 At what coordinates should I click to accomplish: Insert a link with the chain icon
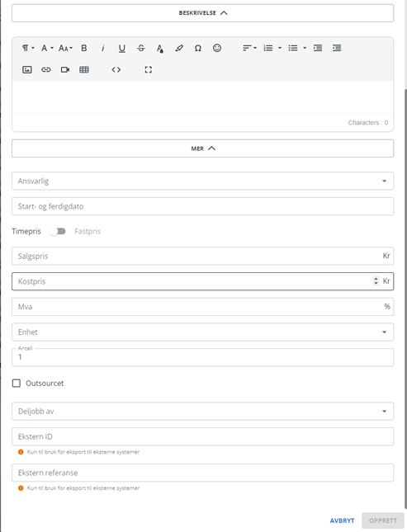coord(46,69)
